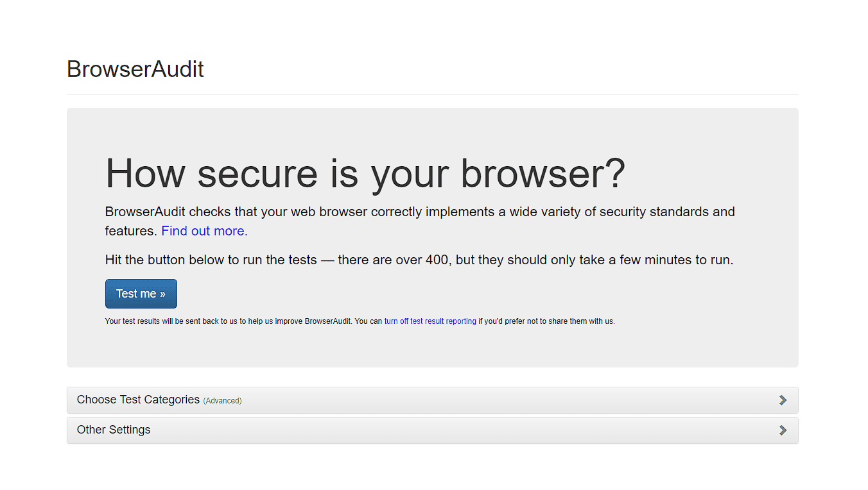Open the Other Settings panel heading
868x490 pixels.
click(433, 430)
